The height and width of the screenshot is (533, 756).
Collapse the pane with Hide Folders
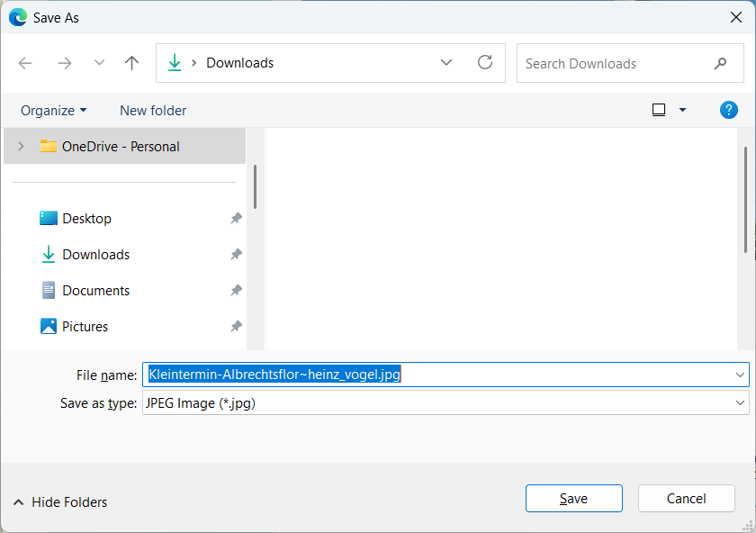click(x=60, y=502)
